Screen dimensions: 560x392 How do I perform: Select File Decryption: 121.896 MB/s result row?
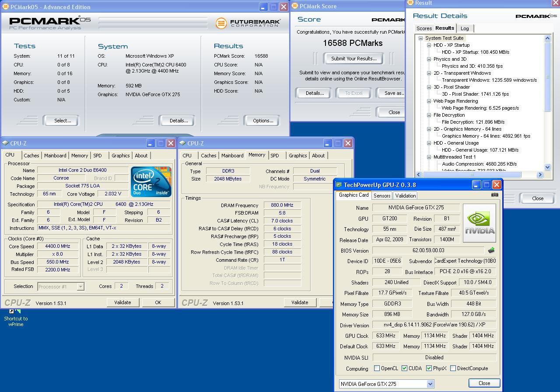pos(473,122)
